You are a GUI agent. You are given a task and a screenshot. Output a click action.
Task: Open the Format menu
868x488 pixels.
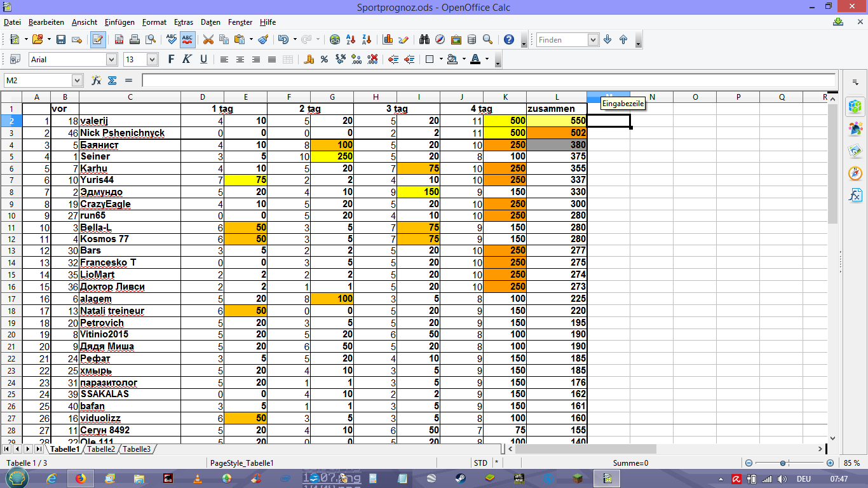(x=154, y=22)
